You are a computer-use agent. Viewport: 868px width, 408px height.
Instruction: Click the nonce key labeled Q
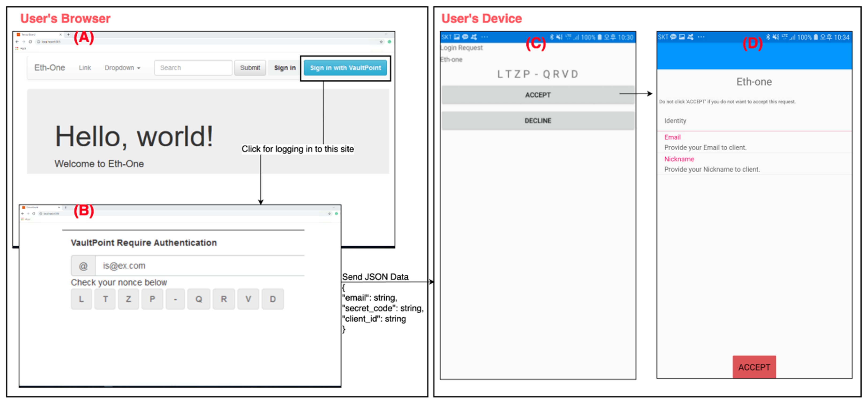199,299
